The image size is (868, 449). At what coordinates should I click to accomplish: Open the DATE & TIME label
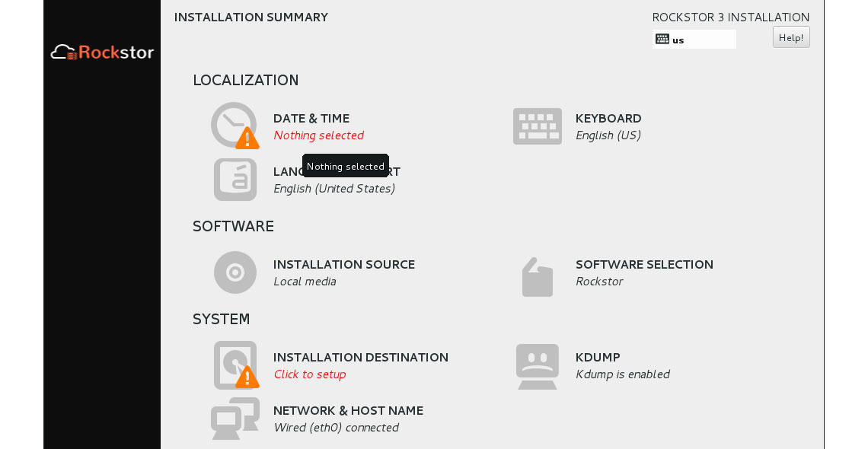311,119
